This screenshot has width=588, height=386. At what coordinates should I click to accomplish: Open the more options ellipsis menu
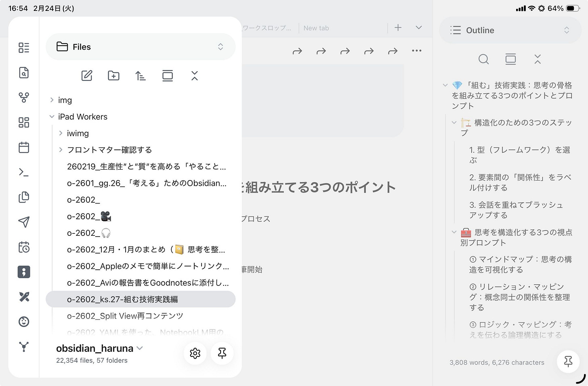pos(417,50)
